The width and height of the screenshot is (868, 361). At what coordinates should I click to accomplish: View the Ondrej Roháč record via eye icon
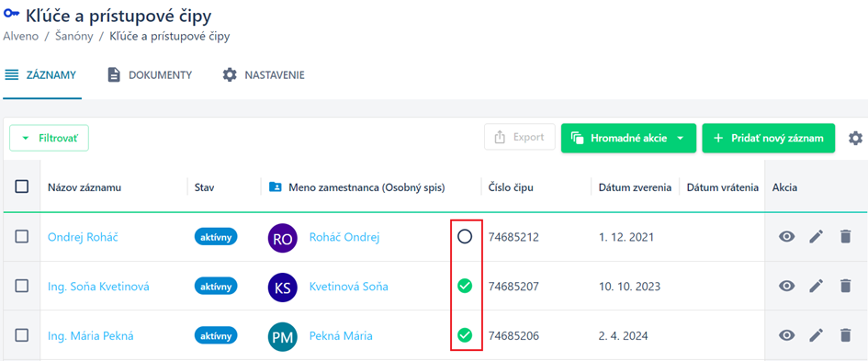pyautogui.click(x=786, y=237)
